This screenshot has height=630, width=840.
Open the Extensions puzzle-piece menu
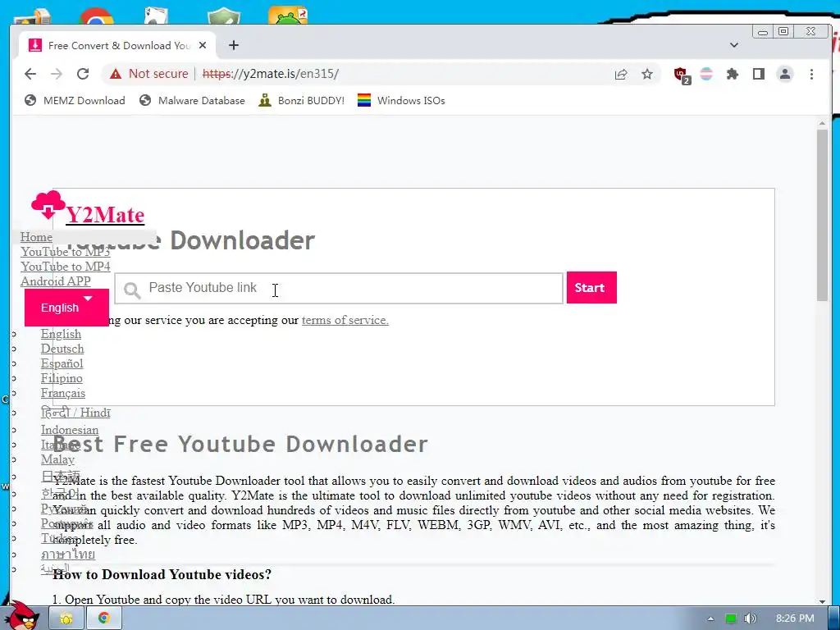732,74
